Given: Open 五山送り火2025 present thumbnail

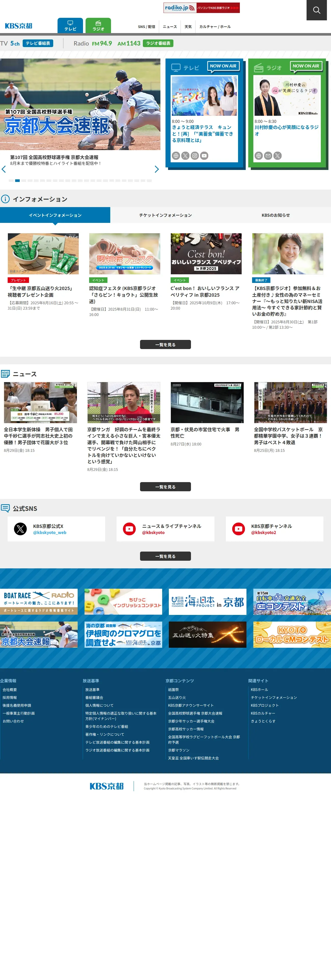Looking at the screenshot, I should coord(43,254).
